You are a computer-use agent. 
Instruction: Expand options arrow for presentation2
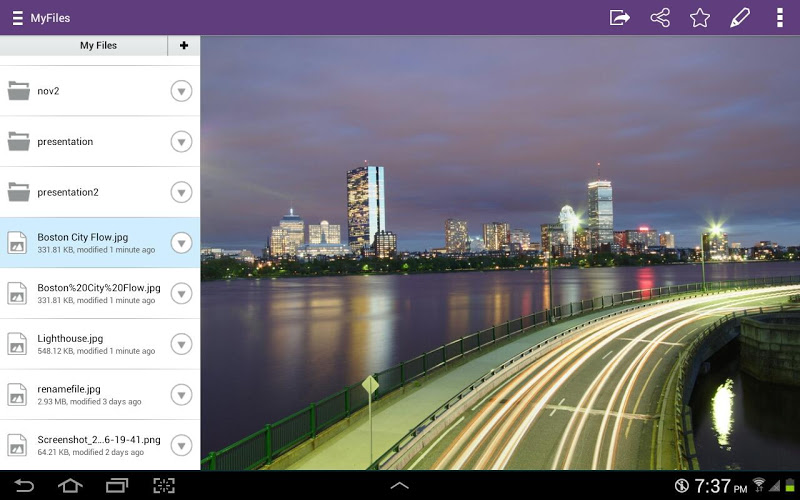[181, 192]
